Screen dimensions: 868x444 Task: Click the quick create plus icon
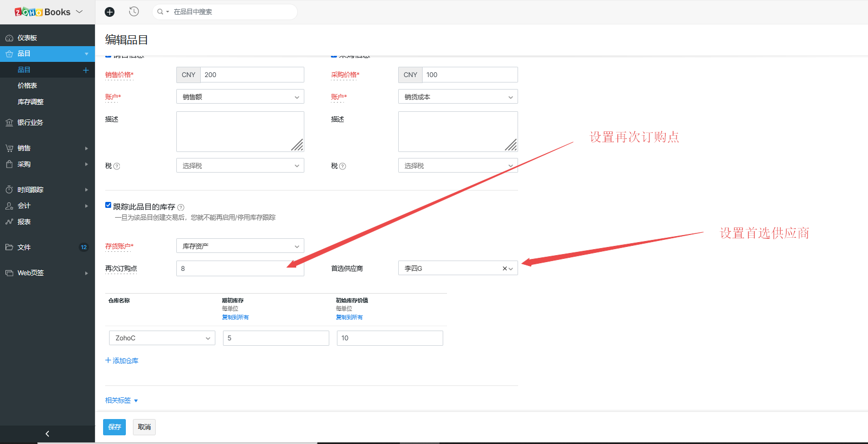click(x=110, y=12)
